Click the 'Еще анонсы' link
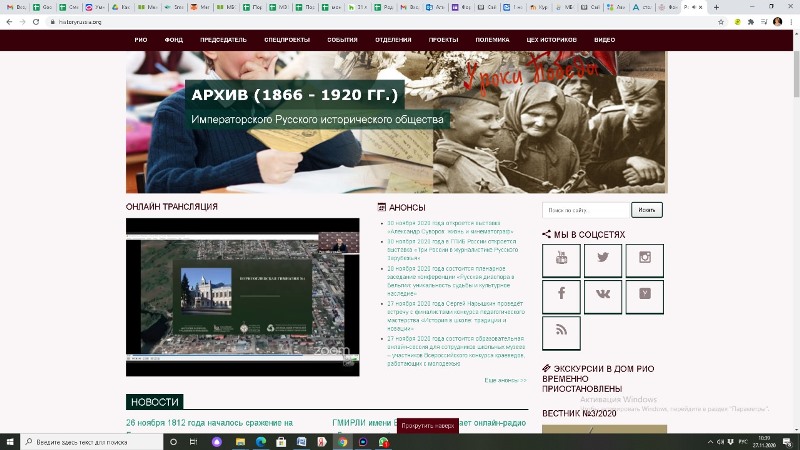 (x=505, y=380)
